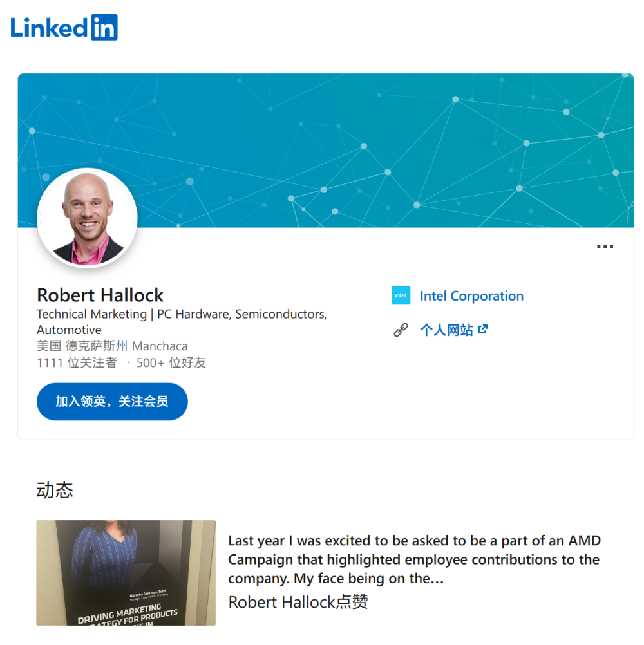This screenshot has width=644, height=645.
Task: Open the Intel Corporation company link
Action: point(471,295)
